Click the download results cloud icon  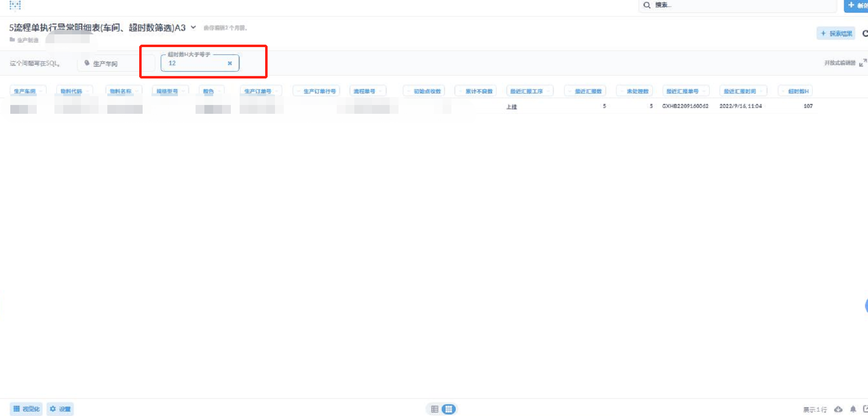[839, 409]
